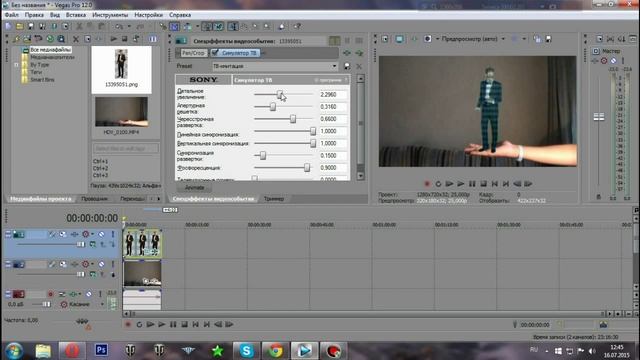Toggle Mute on video track 2
The width and height of the screenshot is (640, 360).
point(101,264)
